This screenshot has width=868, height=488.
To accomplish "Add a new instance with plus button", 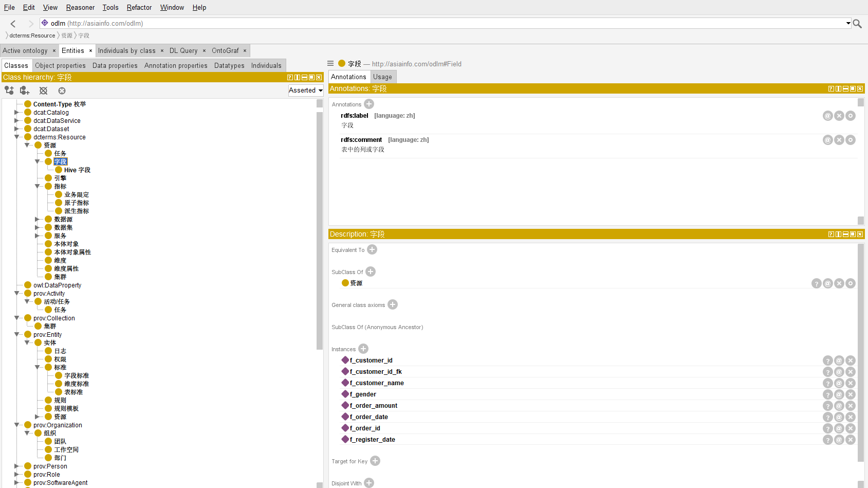I will coord(363,349).
